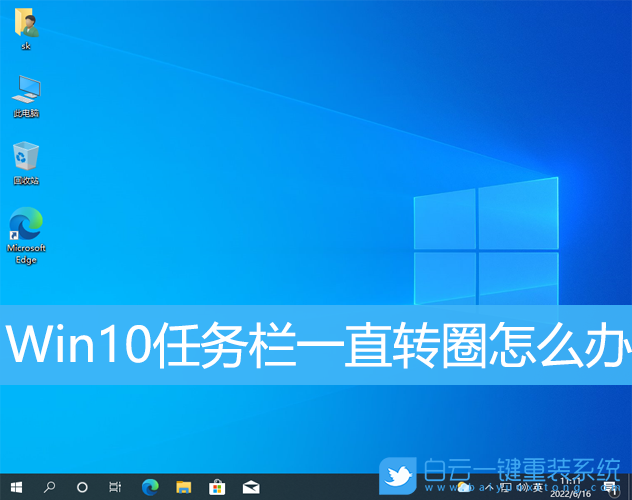The image size is (632, 500).
Task: Open the Mail app on the taskbar
Action: click(x=251, y=488)
